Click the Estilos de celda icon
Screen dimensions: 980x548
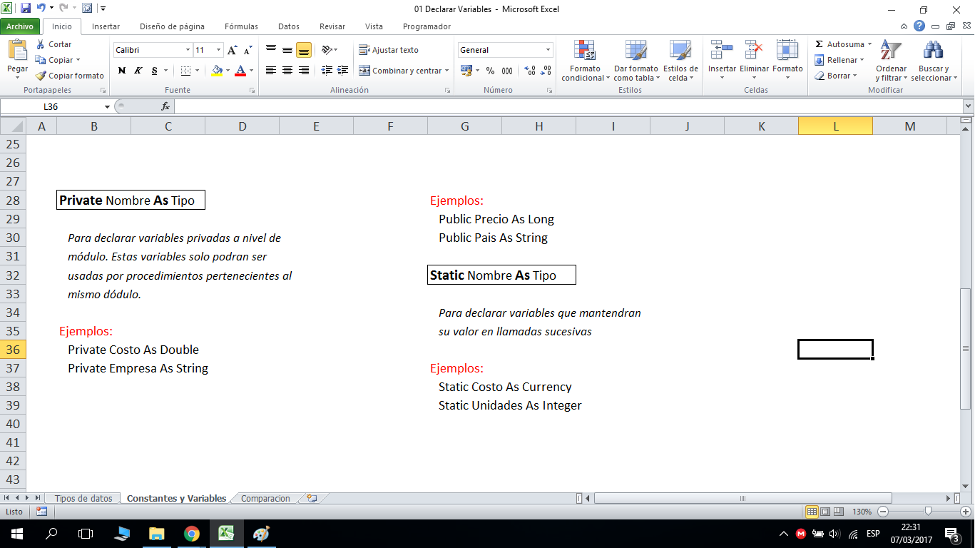pyautogui.click(x=680, y=61)
